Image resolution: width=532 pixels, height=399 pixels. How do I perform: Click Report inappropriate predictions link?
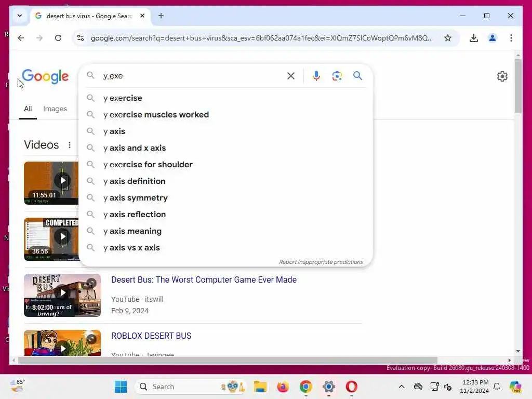(321, 262)
